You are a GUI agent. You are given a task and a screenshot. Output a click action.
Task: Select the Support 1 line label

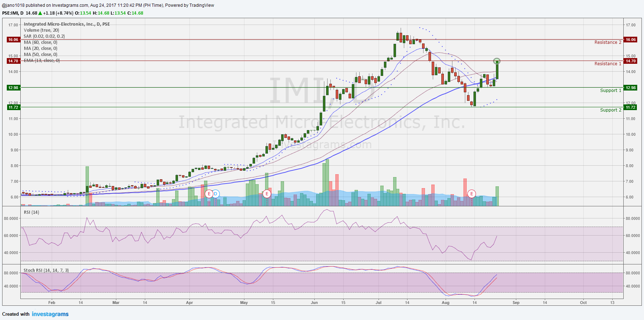click(610, 91)
